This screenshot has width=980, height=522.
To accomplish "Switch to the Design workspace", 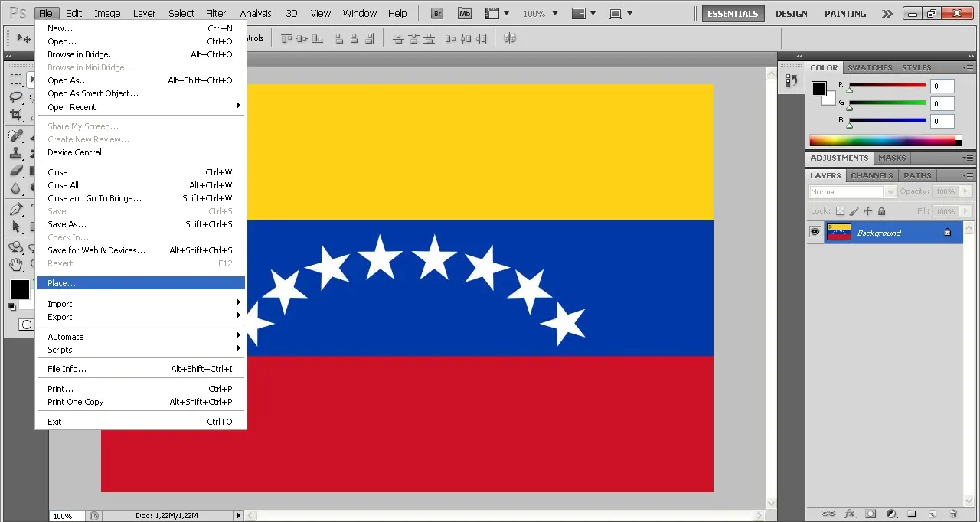I will pos(792,13).
